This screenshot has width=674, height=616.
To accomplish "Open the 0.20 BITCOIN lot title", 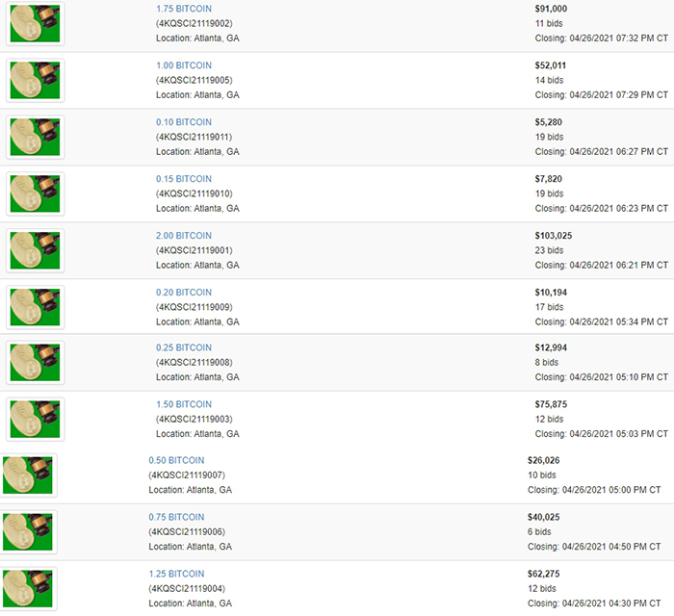I will pyautogui.click(x=183, y=293).
